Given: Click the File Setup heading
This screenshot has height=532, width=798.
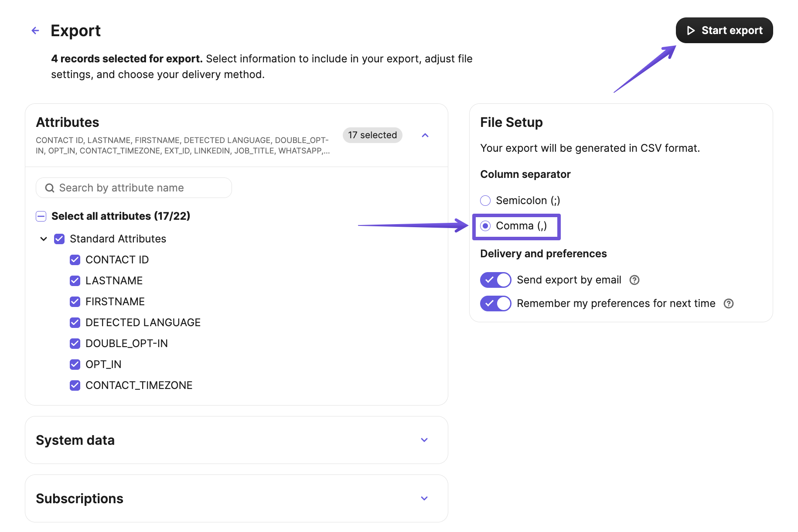Looking at the screenshot, I should click(x=512, y=123).
